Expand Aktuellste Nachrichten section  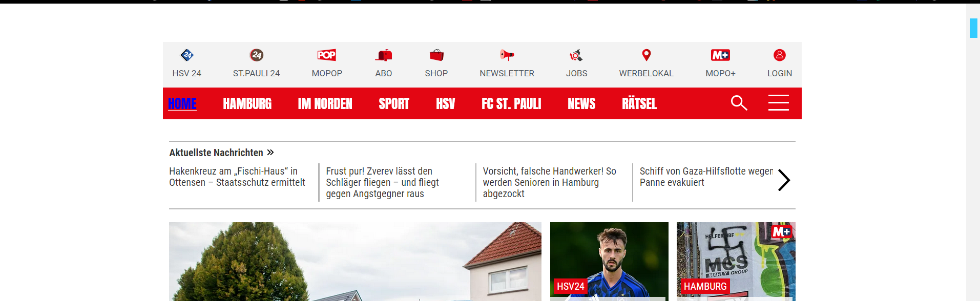pos(221,153)
